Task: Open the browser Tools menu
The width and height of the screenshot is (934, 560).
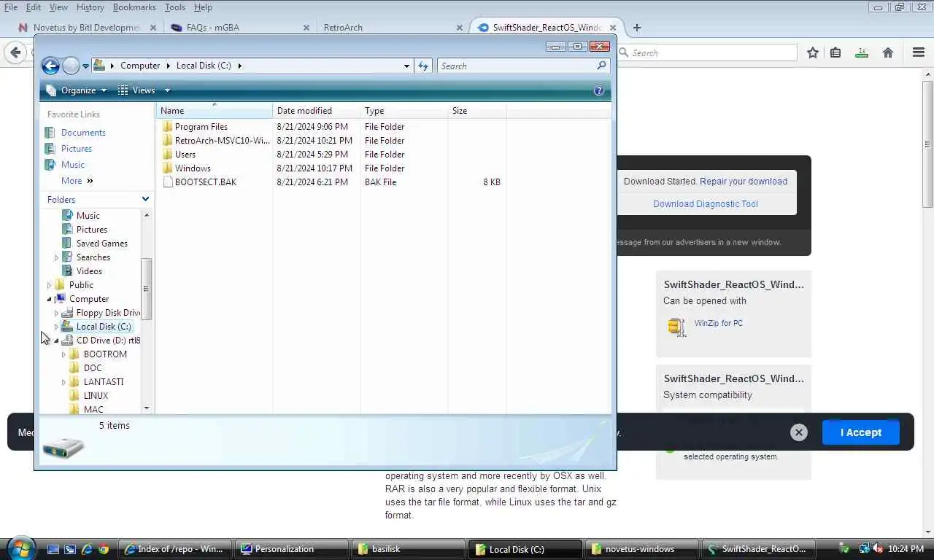Action: coord(174,7)
